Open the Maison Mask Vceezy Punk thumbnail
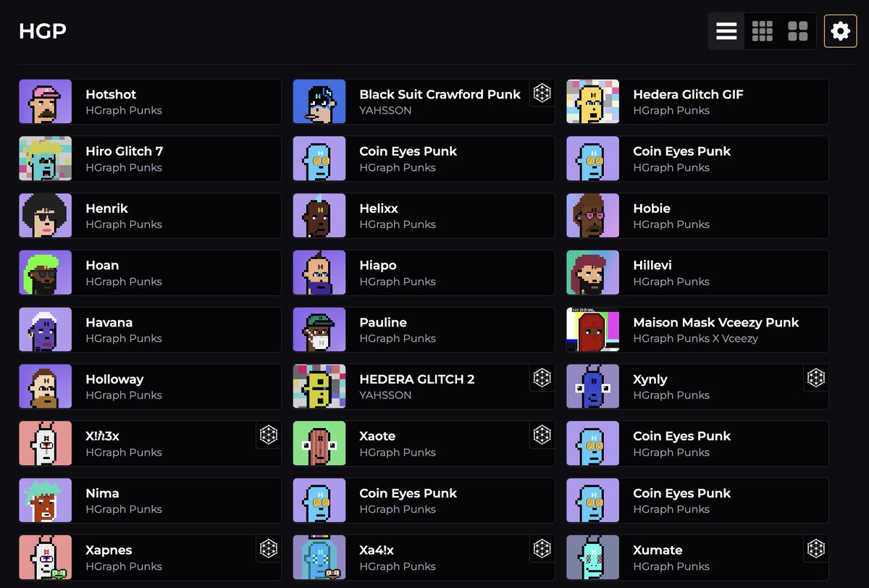The width and height of the screenshot is (869, 588). tap(593, 329)
